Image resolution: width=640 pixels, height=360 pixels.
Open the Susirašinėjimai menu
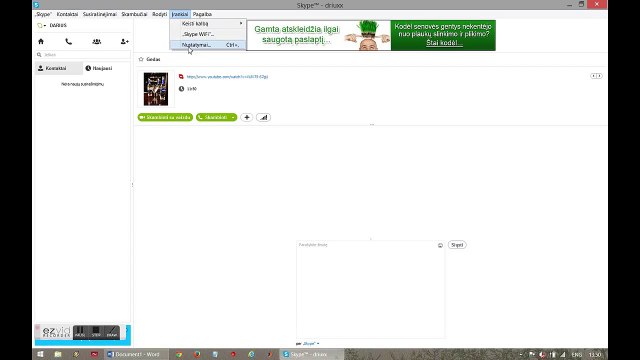click(x=100, y=14)
